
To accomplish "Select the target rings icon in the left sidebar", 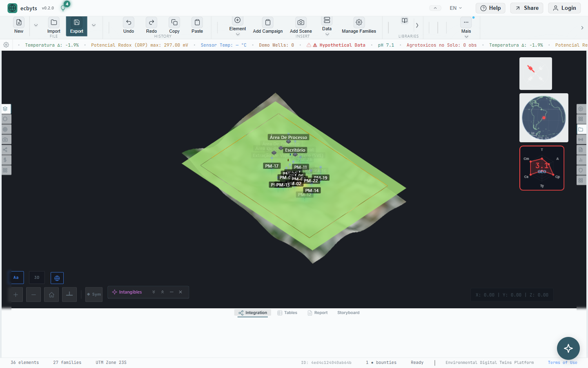I will pos(5,129).
